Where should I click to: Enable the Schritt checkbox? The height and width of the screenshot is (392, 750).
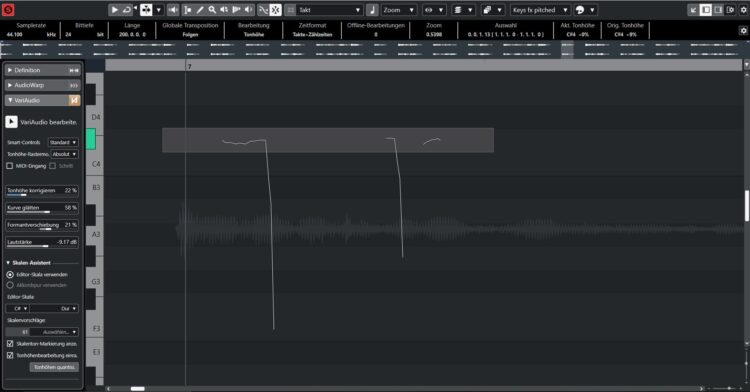(53, 166)
